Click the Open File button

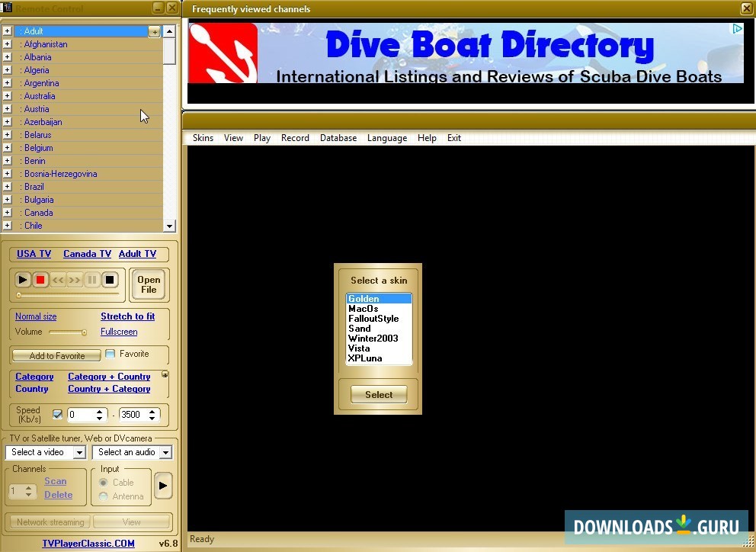pos(149,284)
